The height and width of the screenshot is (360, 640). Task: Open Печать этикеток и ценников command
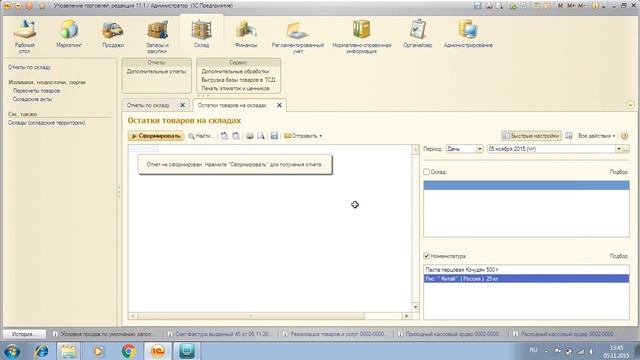point(236,89)
